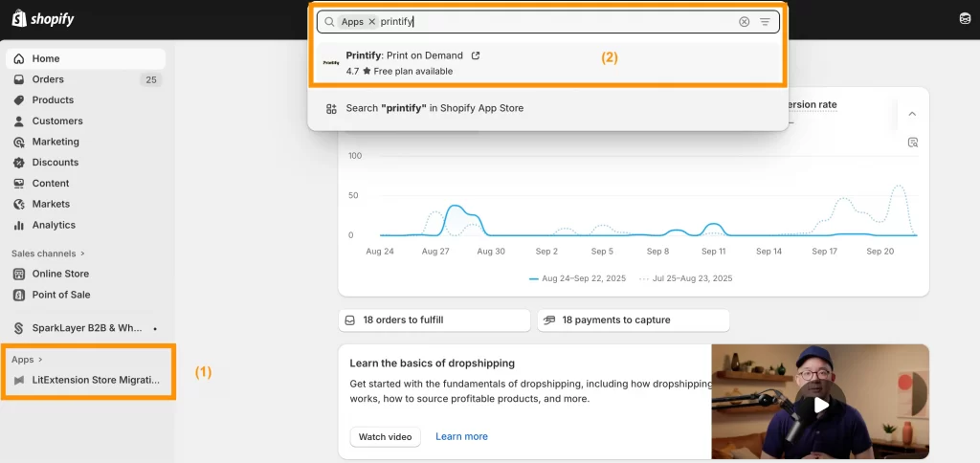Select the Printify: Print on Demand result
980x463 pixels.
click(x=548, y=63)
